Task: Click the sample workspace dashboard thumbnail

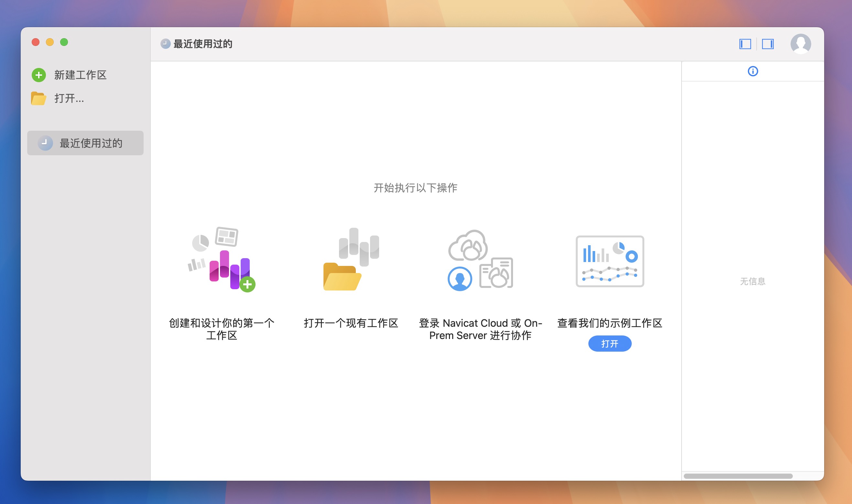Action: click(x=609, y=261)
